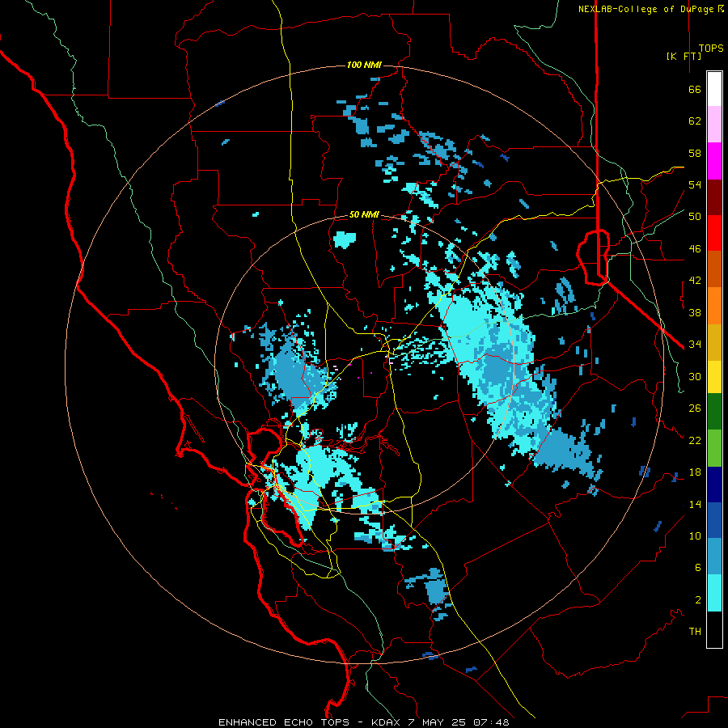Click the '46' legend value
The image size is (728, 728).
click(x=695, y=249)
